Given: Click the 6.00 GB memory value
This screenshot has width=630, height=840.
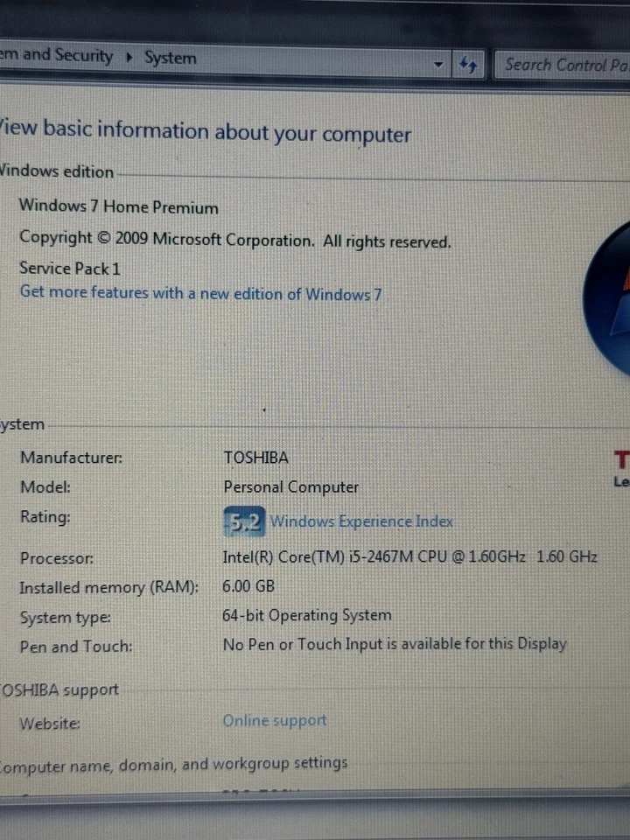Looking at the screenshot, I should (x=248, y=586).
